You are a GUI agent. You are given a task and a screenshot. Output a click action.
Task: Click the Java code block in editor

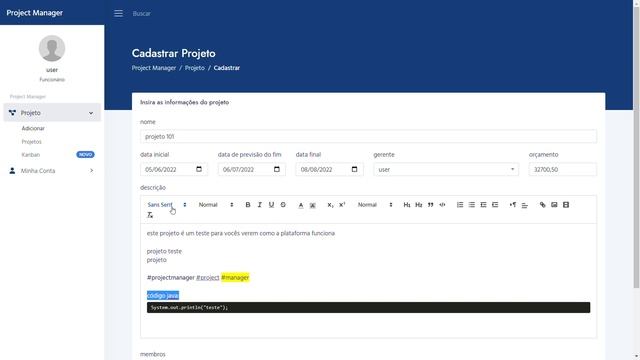coord(368,307)
